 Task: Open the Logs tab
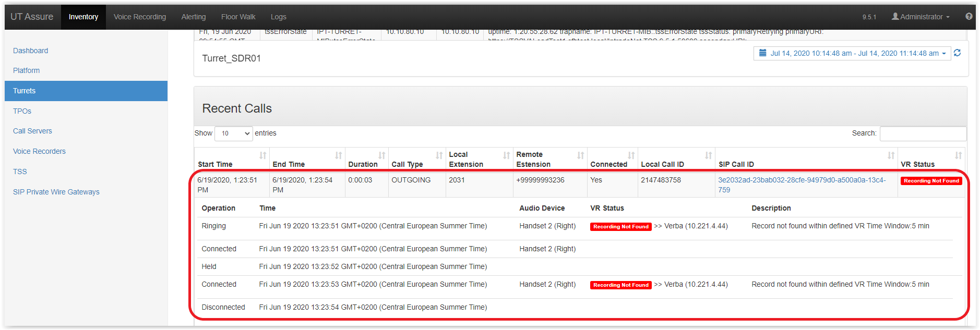tap(279, 17)
